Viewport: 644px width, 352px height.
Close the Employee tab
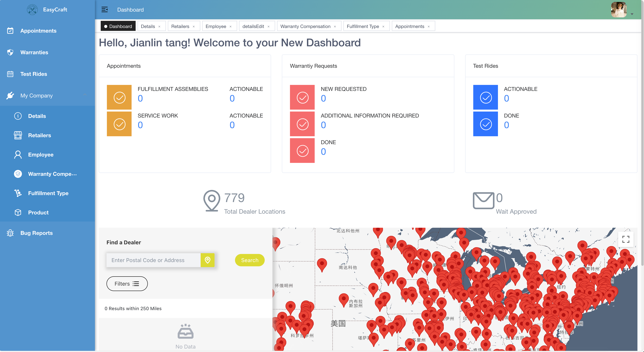pos(231,26)
